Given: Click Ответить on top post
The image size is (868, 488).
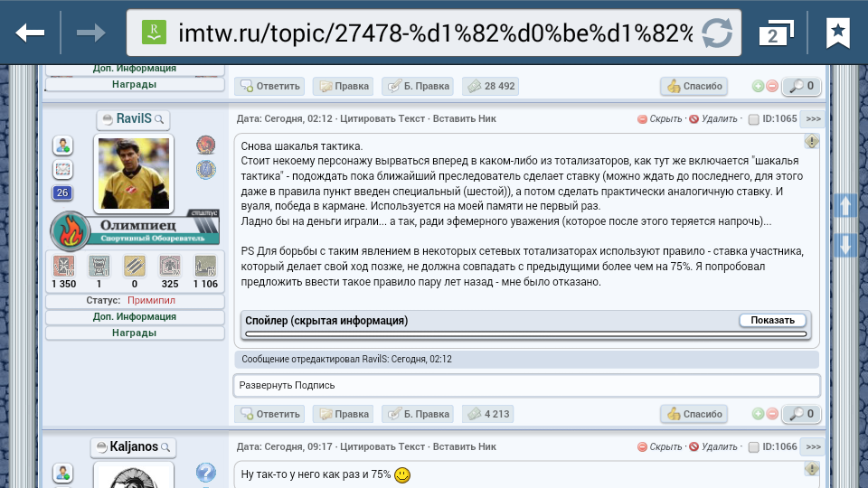Looking at the screenshot, I should pyautogui.click(x=269, y=86).
